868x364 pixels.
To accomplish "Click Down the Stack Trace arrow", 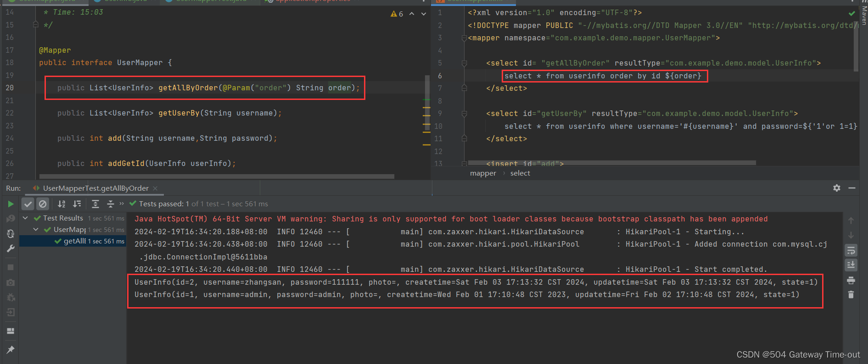I will [x=851, y=235].
